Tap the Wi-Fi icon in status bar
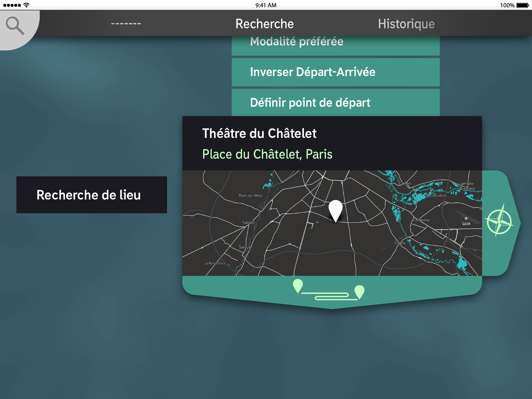The height and width of the screenshot is (399, 532). (x=27, y=5)
